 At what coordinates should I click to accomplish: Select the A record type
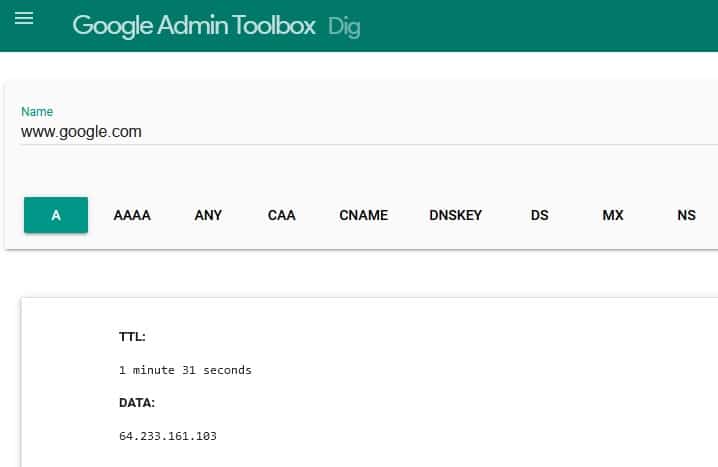click(56, 215)
